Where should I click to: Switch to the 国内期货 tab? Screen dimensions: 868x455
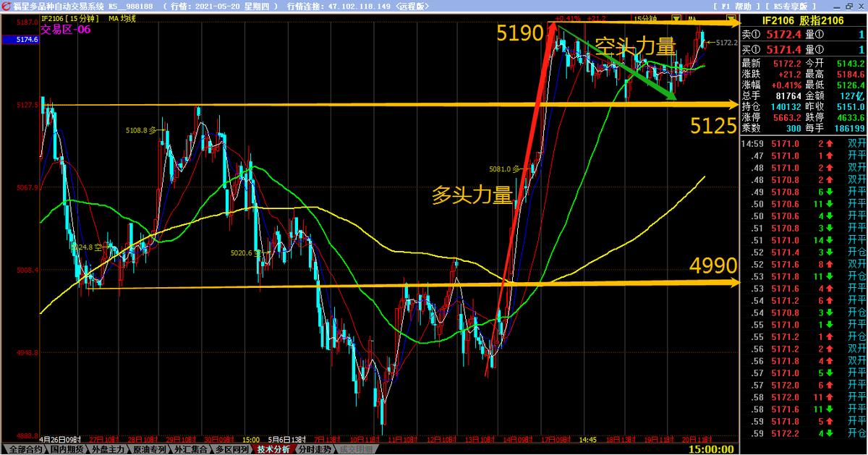[66, 449]
